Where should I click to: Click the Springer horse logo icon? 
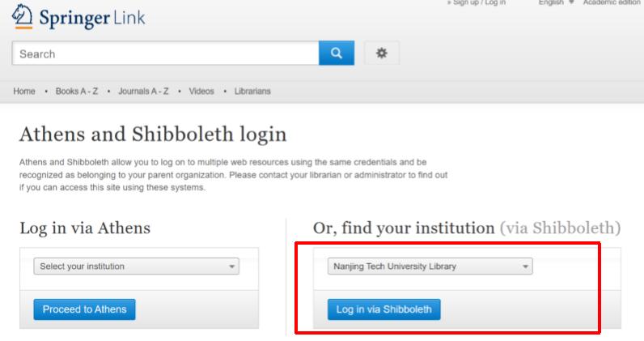(x=22, y=16)
